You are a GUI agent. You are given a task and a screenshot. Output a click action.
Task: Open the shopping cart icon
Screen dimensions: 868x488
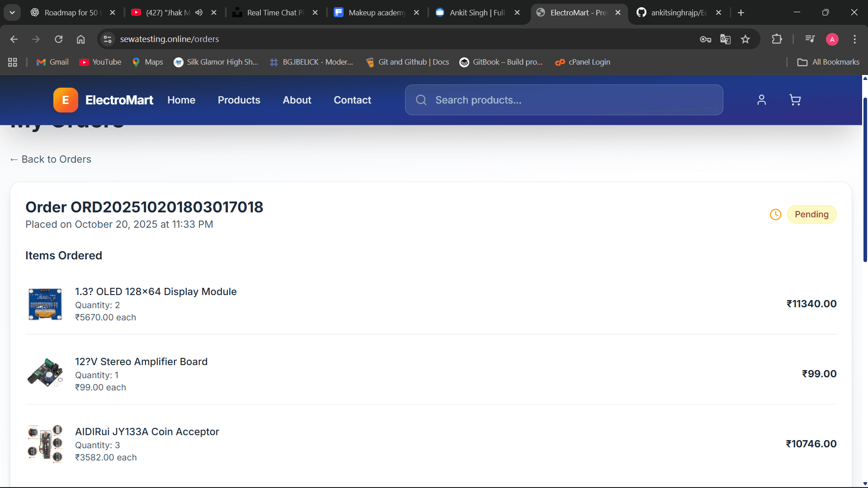[x=795, y=100]
